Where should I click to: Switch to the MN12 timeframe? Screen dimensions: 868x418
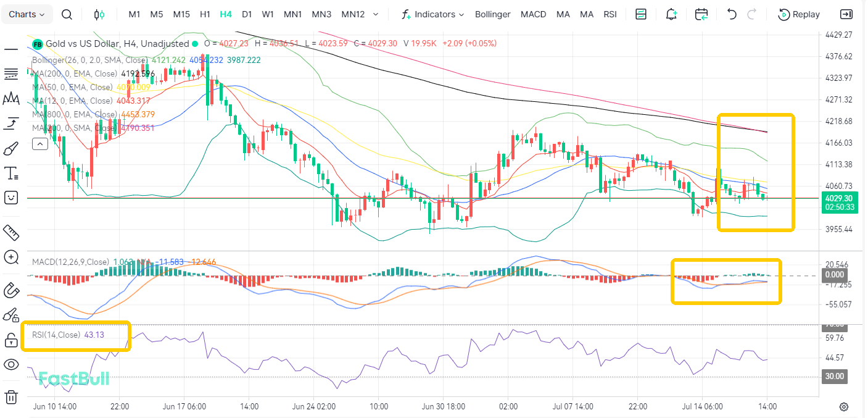(x=353, y=14)
